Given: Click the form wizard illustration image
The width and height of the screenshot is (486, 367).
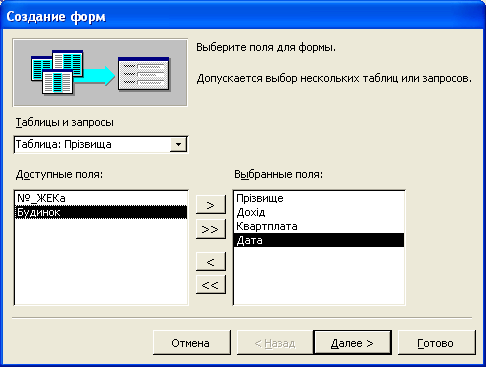Looking at the screenshot, I should tap(100, 72).
